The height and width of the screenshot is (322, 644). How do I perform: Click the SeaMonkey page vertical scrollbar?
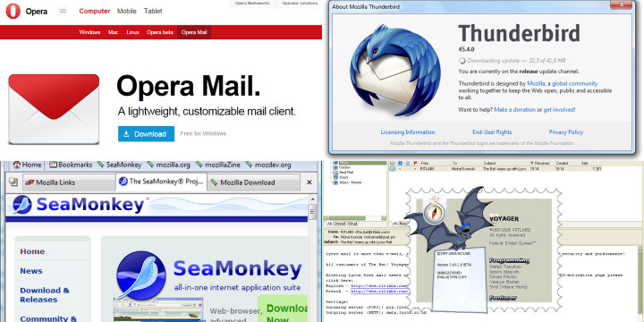coord(312,258)
